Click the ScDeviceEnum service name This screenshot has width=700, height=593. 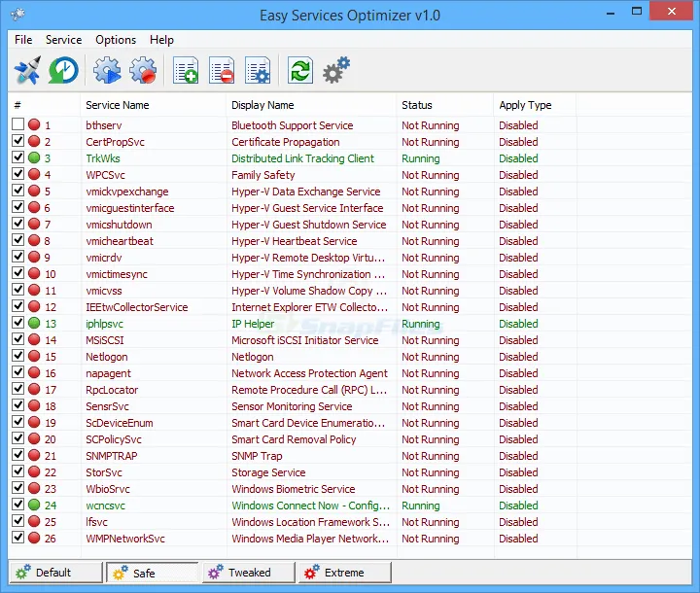click(x=120, y=423)
